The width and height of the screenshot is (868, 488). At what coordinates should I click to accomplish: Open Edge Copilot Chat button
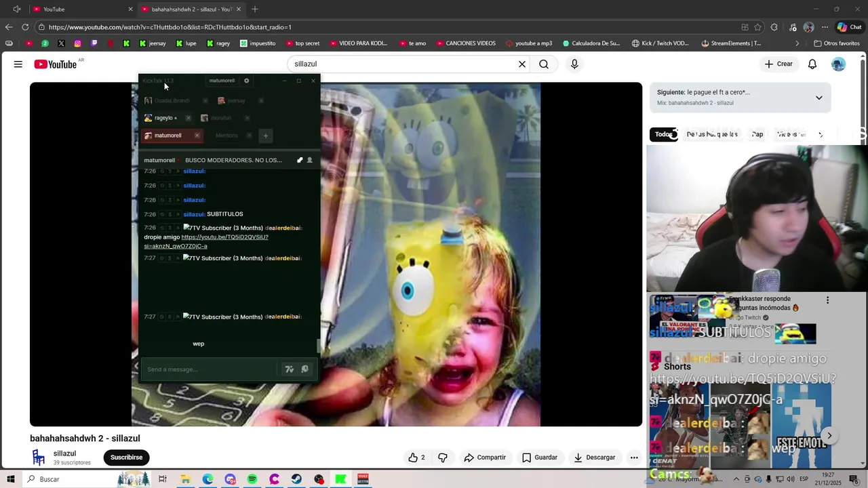pos(849,27)
